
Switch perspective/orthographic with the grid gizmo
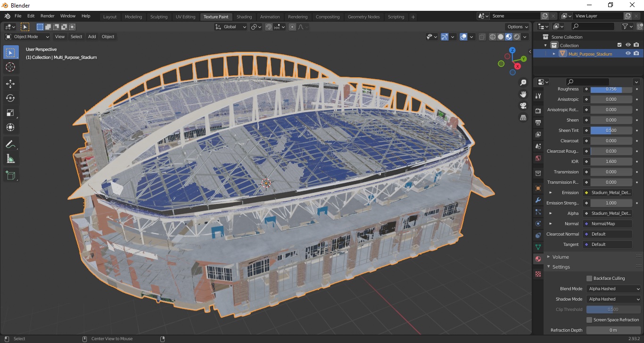coord(523,118)
